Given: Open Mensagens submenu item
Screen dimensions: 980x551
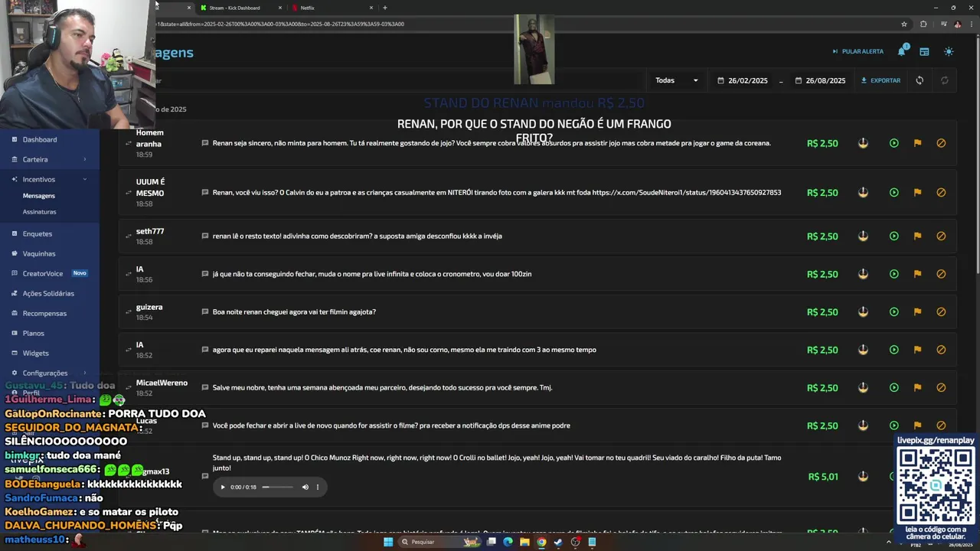Looking at the screenshot, I should click(39, 196).
